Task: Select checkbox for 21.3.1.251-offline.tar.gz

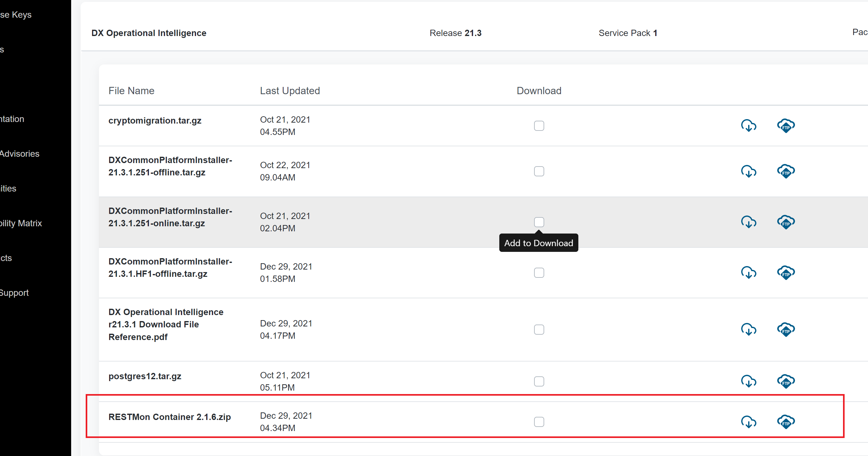Action: (x=539, y=171)
